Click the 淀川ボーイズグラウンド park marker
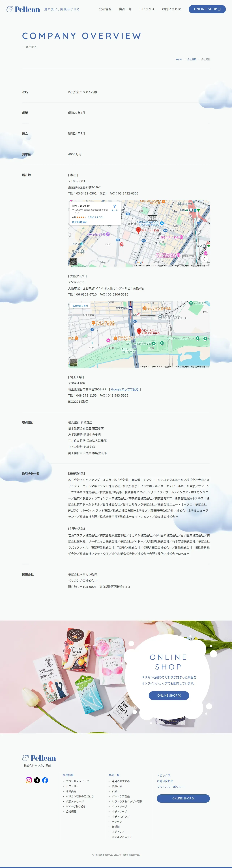232x868 pixels. [198, 338]
